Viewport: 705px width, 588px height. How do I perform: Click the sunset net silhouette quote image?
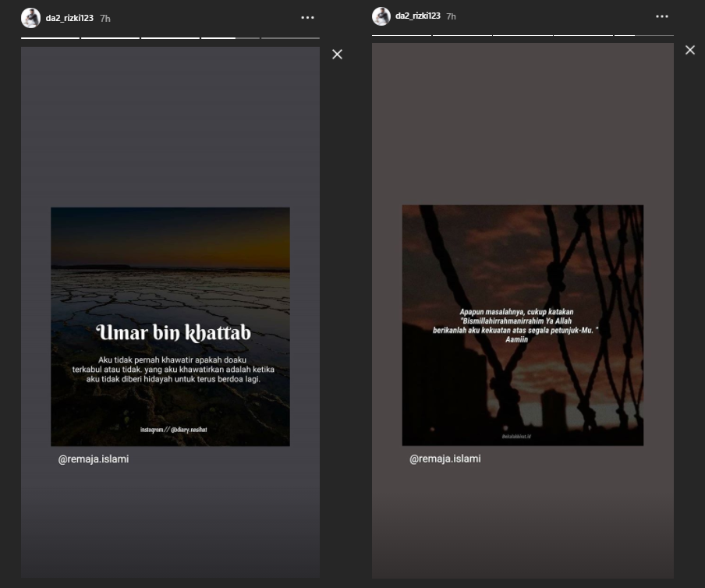click(523, 325)
